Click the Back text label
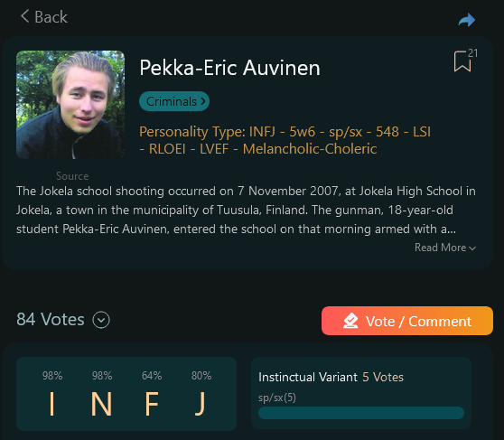 click(x=51, y=17)
